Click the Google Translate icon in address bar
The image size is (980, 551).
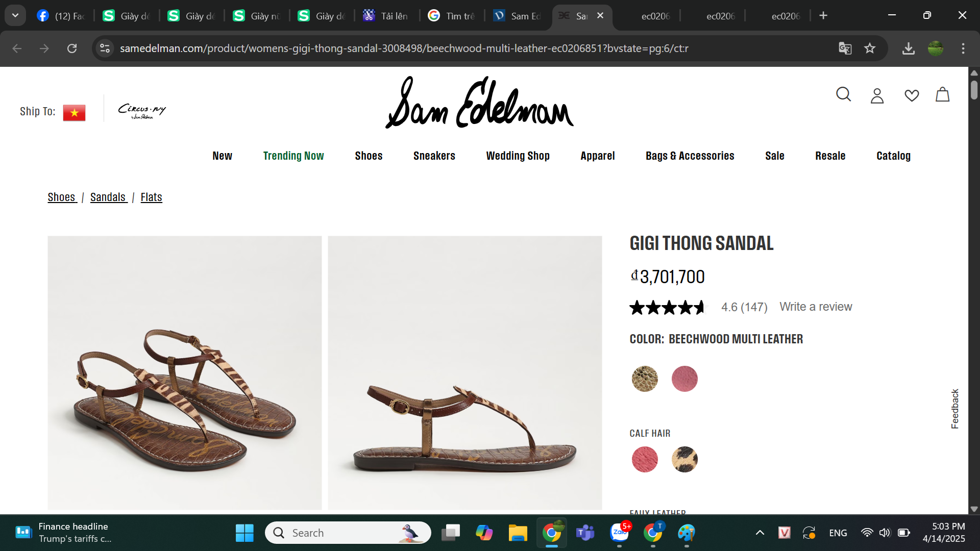pos(845,48)
